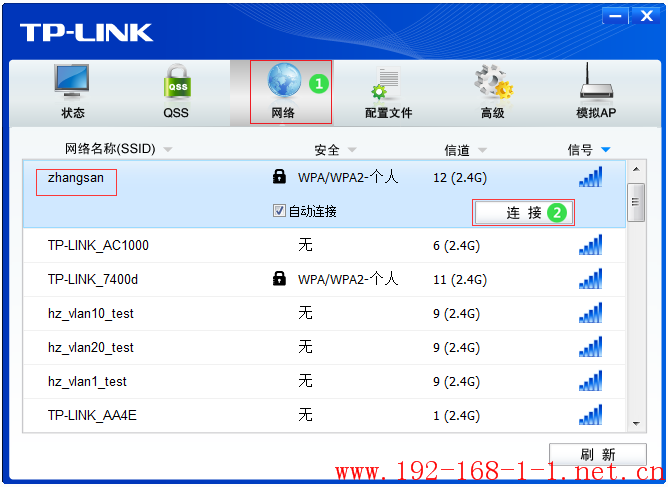This screenshot has height=487, width=668.
Task: Click 无 security value for hz_vlan20_test
Action: click(x=305, y=347)
